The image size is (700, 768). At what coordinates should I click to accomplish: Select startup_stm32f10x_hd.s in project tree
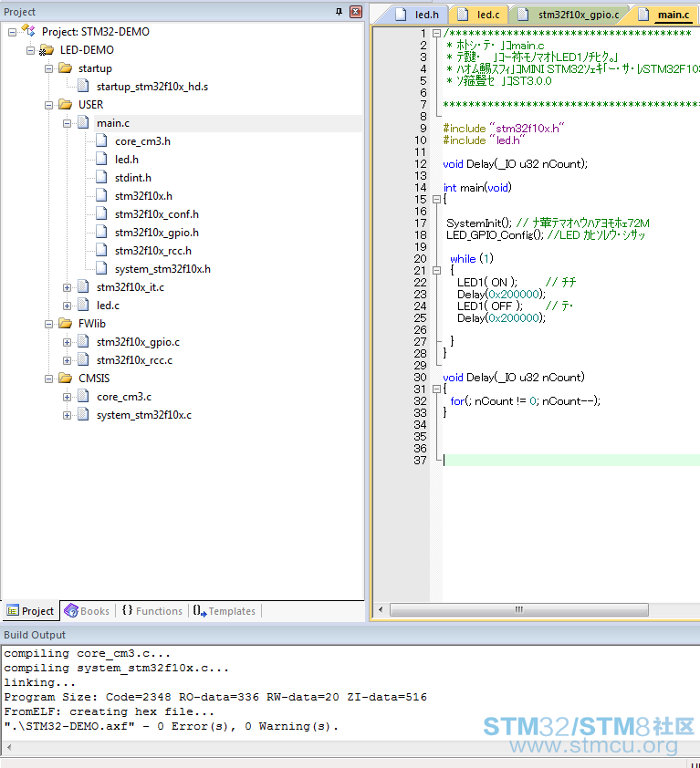[x=152, y=87]
